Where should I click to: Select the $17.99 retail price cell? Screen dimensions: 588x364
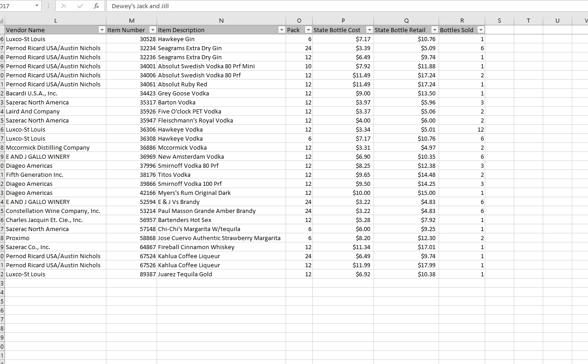[x=406, y=265]
